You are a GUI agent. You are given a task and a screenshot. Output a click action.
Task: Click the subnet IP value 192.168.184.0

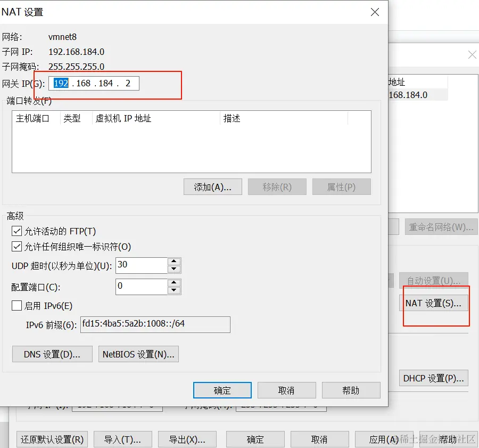pos(76,52)
